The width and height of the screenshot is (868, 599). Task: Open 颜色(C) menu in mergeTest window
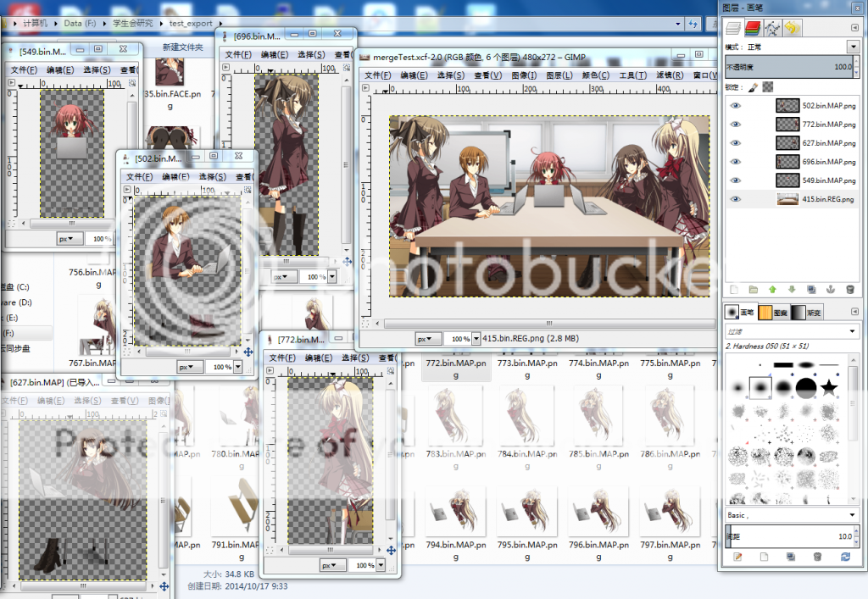[596, 75]
